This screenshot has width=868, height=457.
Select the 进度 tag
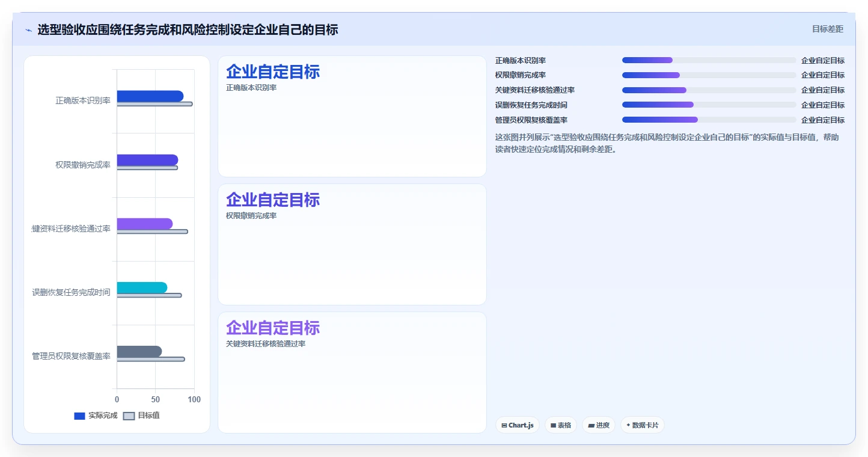tap(599, 425)
